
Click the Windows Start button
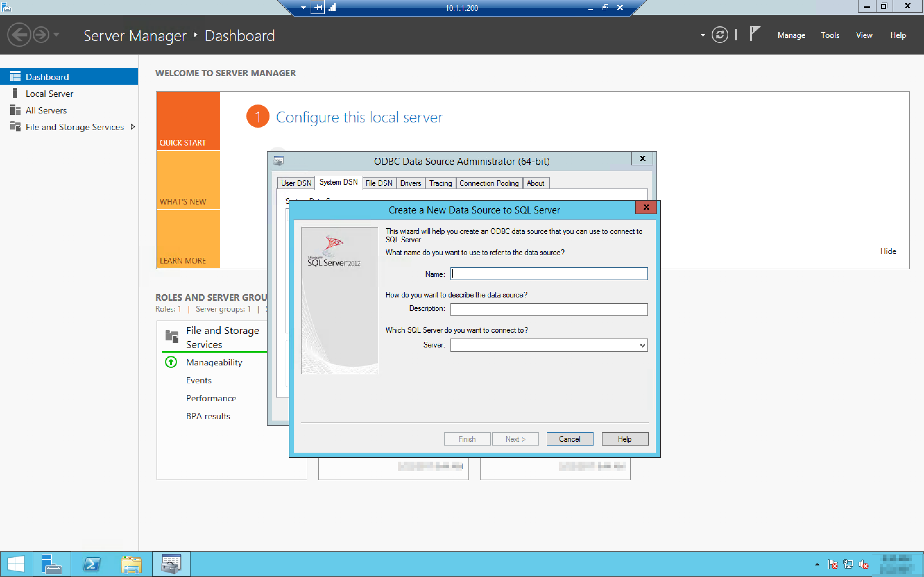click(x=16, y=564)
